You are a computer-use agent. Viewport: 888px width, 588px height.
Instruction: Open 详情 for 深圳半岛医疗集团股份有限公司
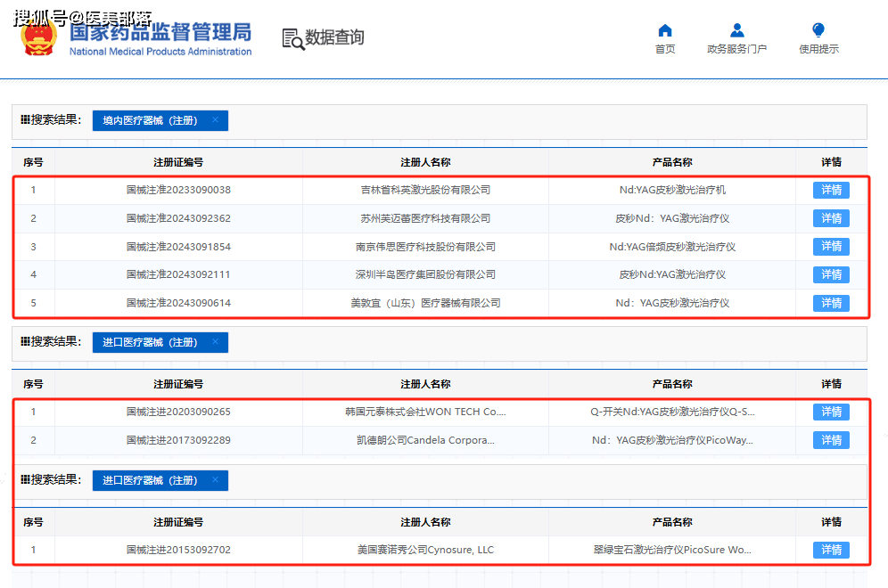(831, 274)
